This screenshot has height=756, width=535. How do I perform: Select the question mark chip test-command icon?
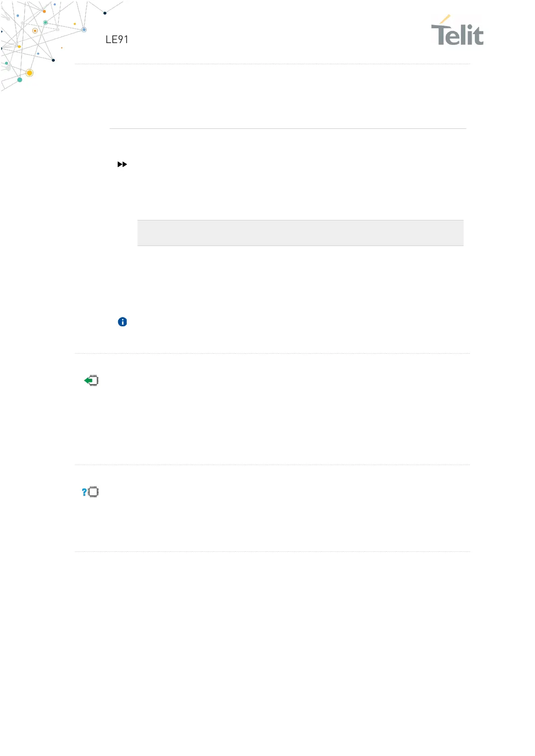pos(90,492)
